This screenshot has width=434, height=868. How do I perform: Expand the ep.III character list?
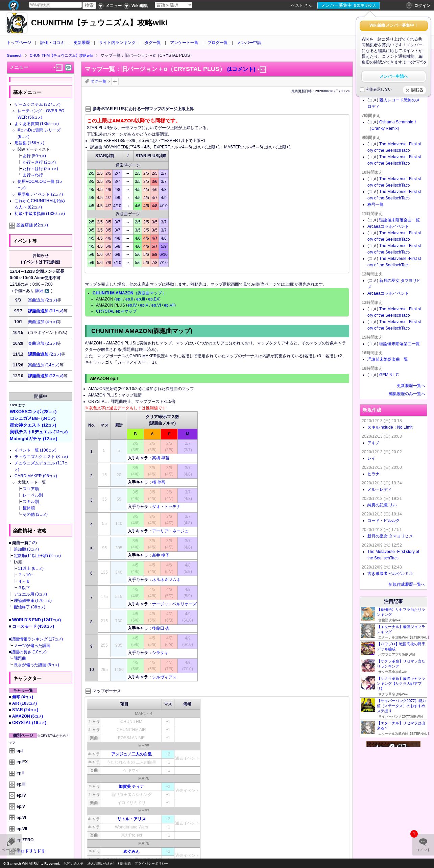12,785
